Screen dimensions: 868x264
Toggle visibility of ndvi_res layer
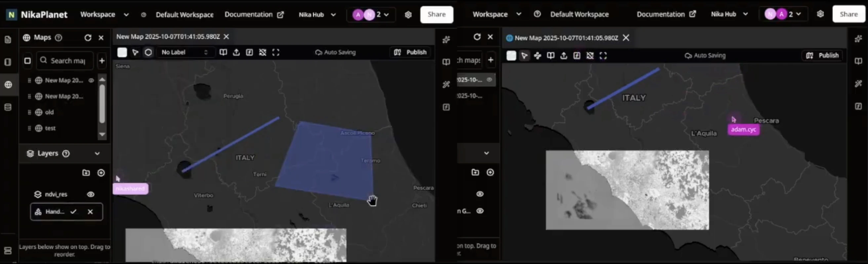point(91,194)
